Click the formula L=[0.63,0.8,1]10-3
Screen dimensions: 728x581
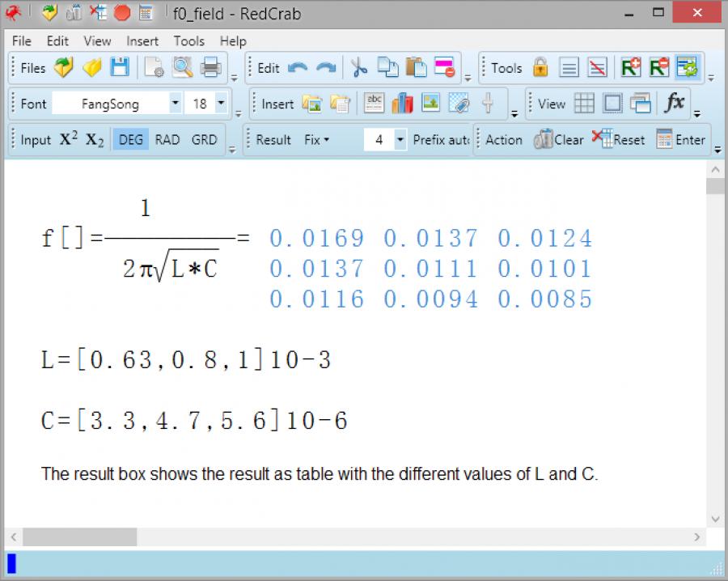pos(186,360)
